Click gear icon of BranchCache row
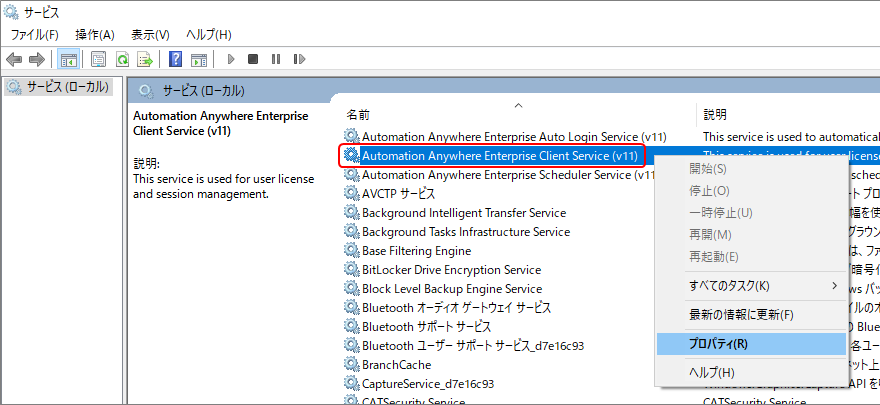Image resolution: width=880 pixels, height=405 pixels. click(x=351, y=365)
